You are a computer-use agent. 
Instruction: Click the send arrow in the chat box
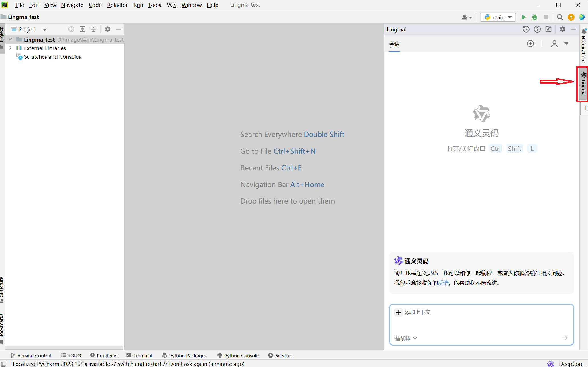(x=565, y=338)
